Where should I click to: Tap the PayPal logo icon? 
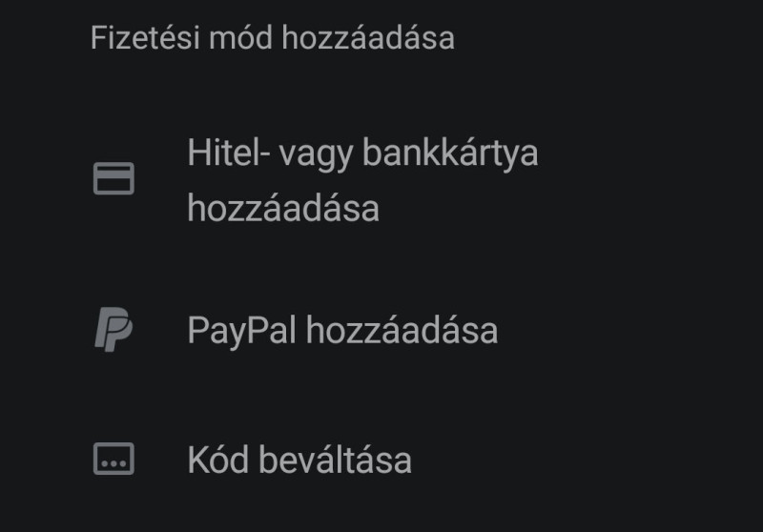(x=113, y=329)
